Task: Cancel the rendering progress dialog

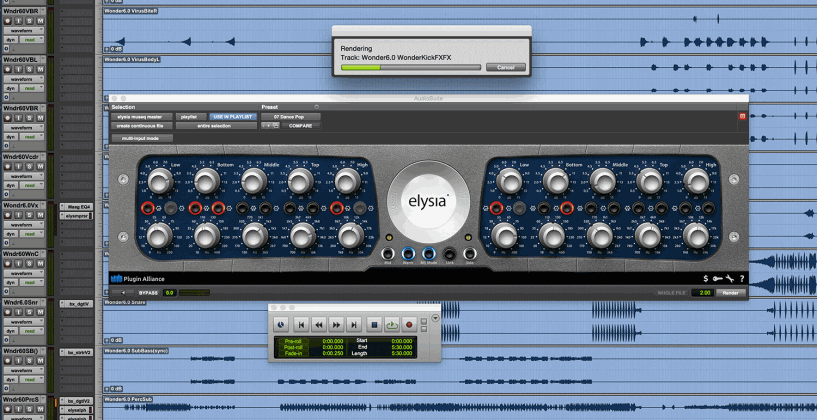Action: click(x=505, y=67)
